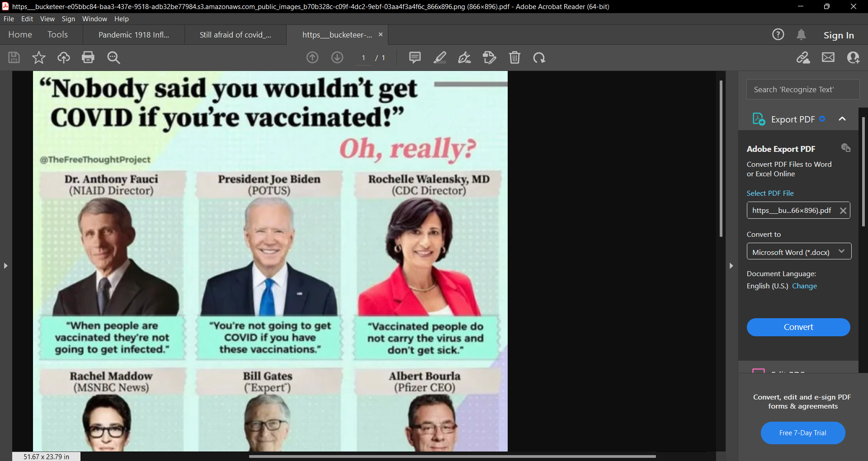
Task: Share a link to this file
Action: tap(803, 57)
